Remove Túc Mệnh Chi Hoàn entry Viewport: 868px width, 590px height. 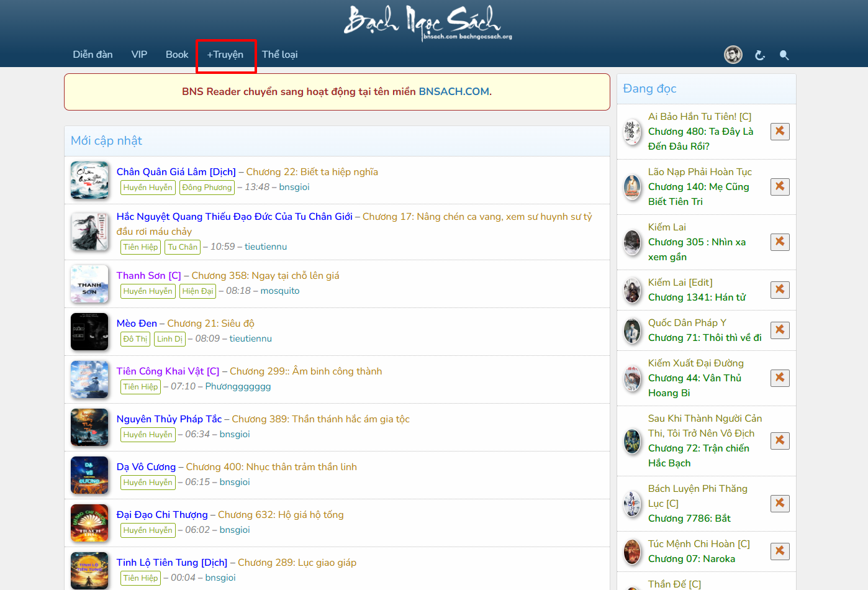(780, 551)
